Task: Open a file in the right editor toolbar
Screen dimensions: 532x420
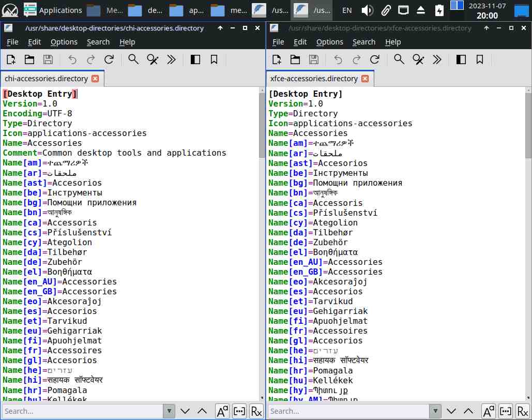Action: (295, 59)
